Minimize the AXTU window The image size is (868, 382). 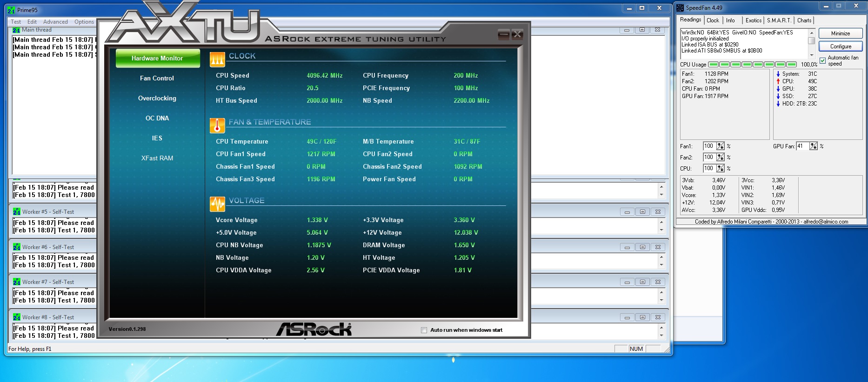pos(503,34)
